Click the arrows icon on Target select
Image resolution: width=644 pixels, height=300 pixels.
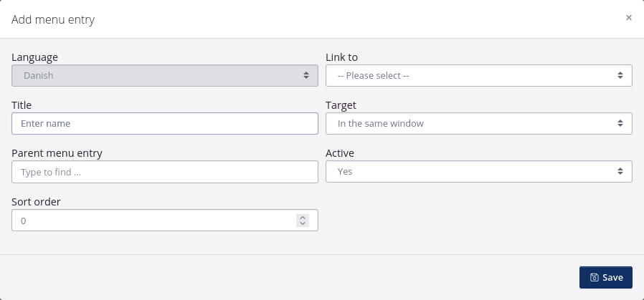coord(620,123)
